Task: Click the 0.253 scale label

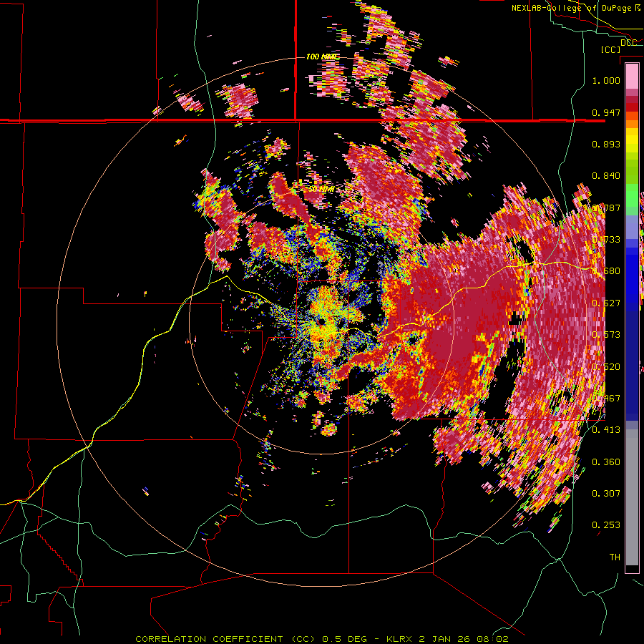Action: pos(606,525)
